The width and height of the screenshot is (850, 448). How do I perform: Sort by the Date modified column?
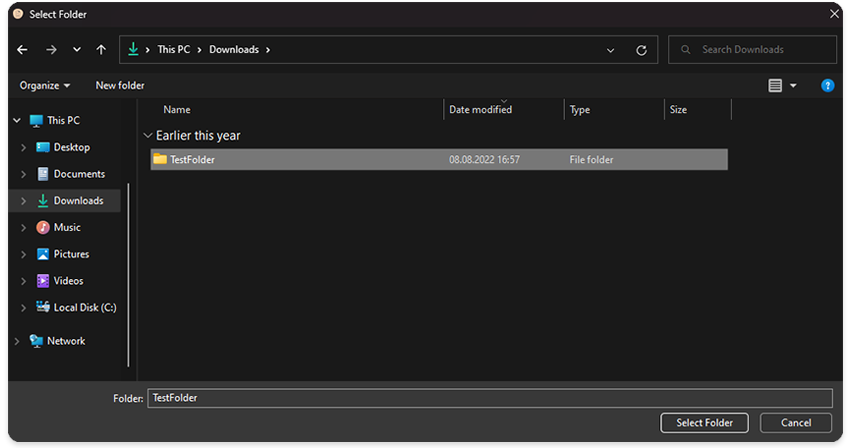(481, 110)
